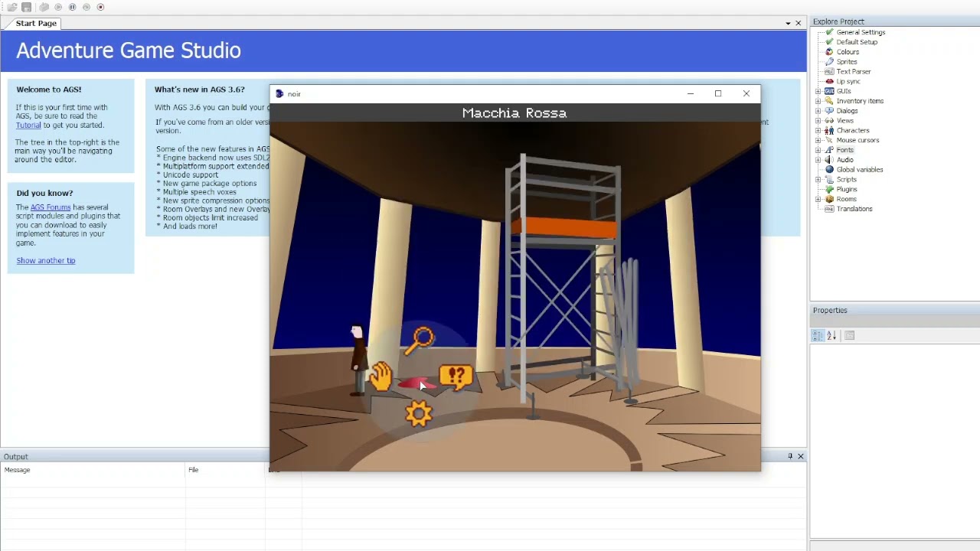Viewport: 980px width, 551px height.
Task: Open the Lip sync node
Action: [848, 82]
